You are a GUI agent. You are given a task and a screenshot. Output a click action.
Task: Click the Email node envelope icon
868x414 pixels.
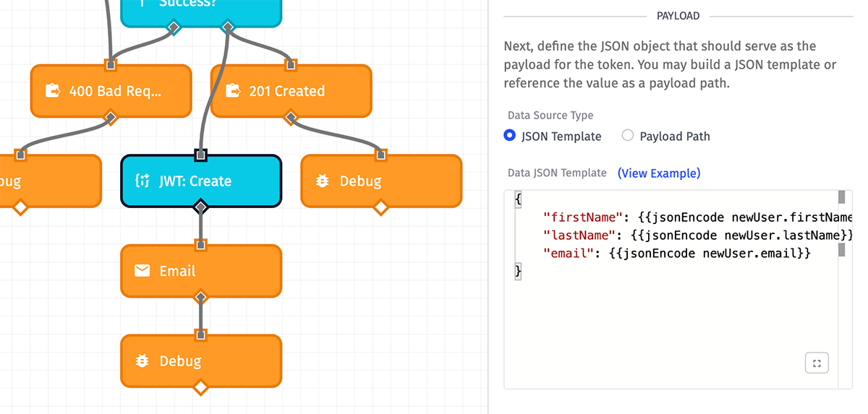pos(142,271)
